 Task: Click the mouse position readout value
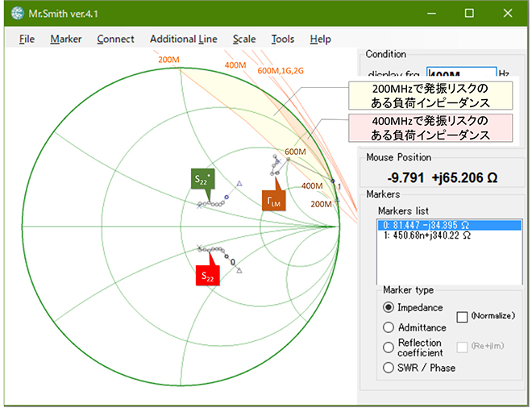coord(442,177)
